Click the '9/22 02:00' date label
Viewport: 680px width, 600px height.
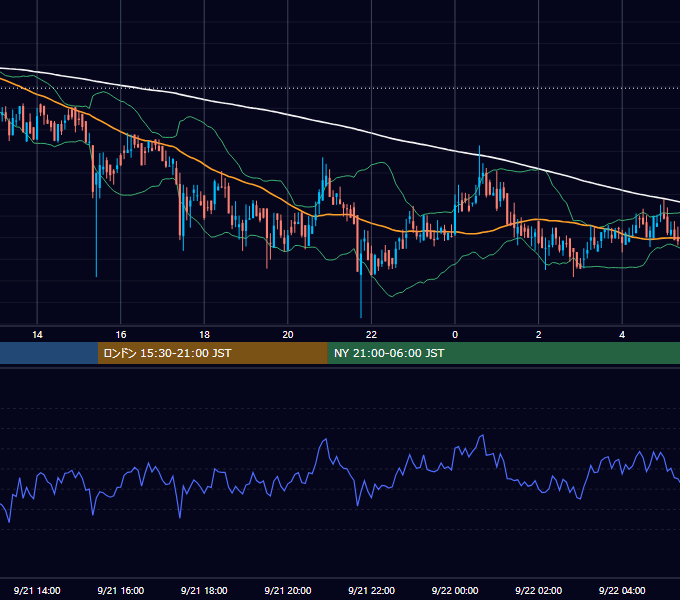tap(538, 590)
